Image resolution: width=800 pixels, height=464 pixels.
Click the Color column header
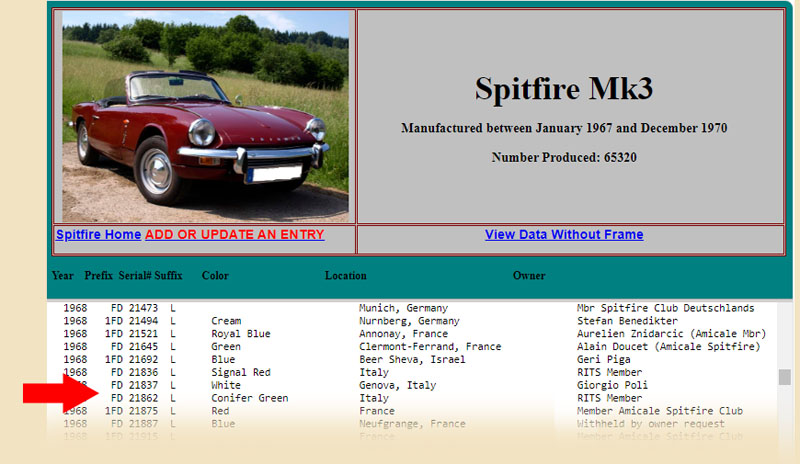point(215,276)
